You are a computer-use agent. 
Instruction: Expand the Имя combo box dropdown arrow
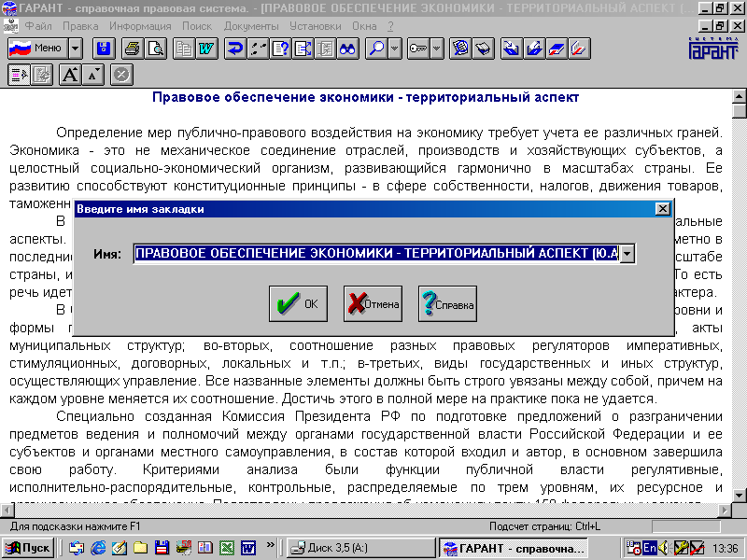click(x=627, y=253)
